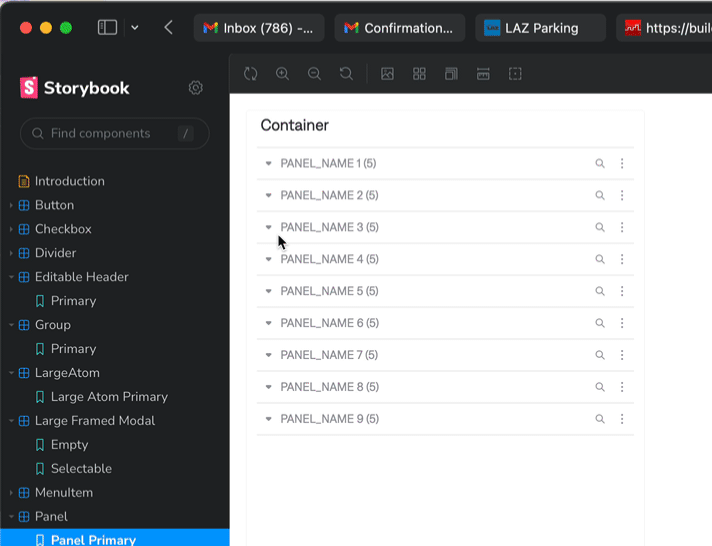The image size is (712, 546).
Task: Open the three-dot menu for PANEL_NAME 4
Action: pos(622,259)
